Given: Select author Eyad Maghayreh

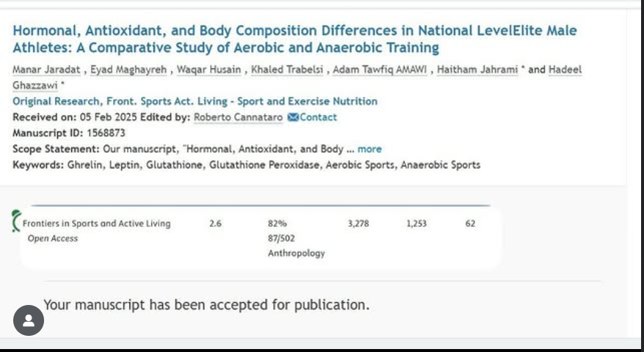Looking at the screenshot, I should point(129,71).
